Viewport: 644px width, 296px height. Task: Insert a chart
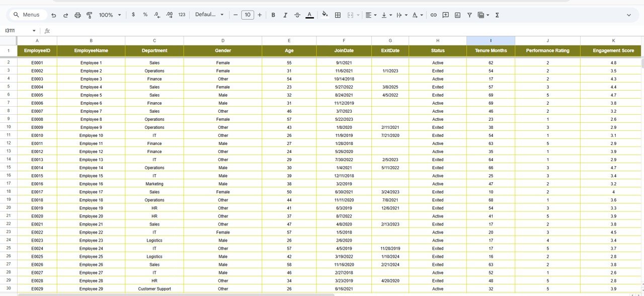457,15
